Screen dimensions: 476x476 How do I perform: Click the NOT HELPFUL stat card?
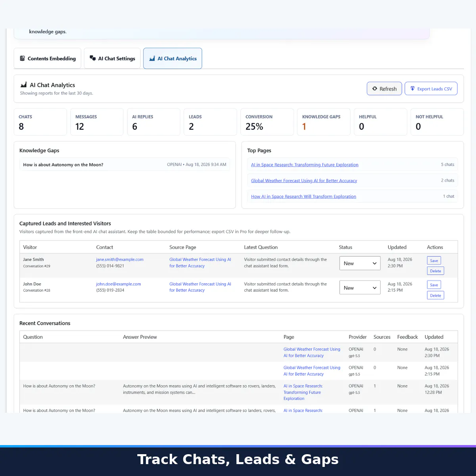point(437,122)
